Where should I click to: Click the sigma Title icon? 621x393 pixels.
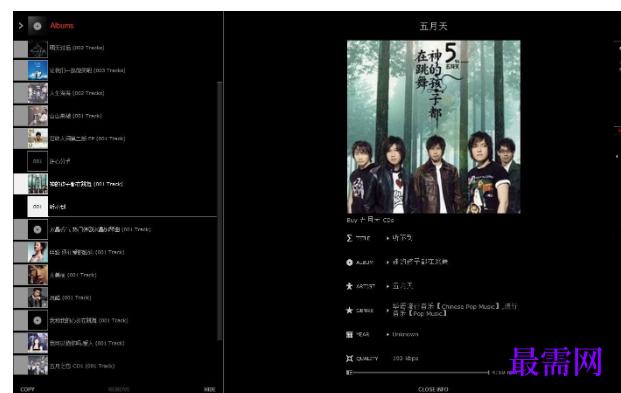349,238
